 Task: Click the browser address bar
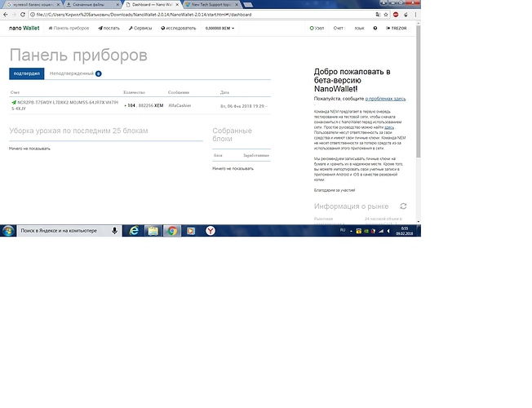tap(203, 15)
